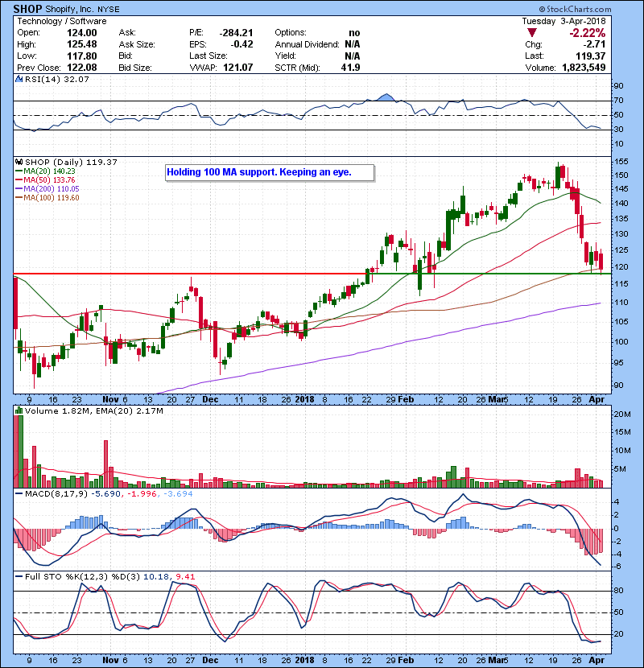The image size is (644, 668).
Task: Click the Chg value -2.71
Action: pos(594,44)
